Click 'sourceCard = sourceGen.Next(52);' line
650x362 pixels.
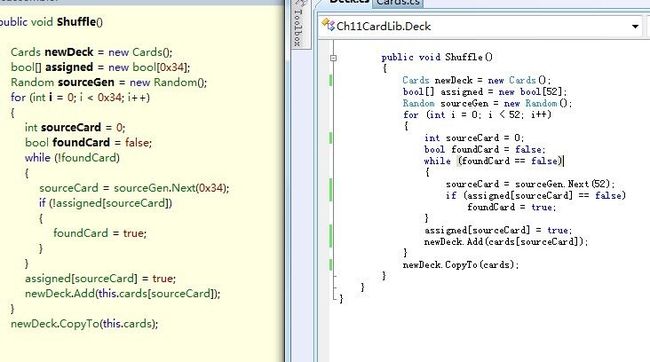530,184
